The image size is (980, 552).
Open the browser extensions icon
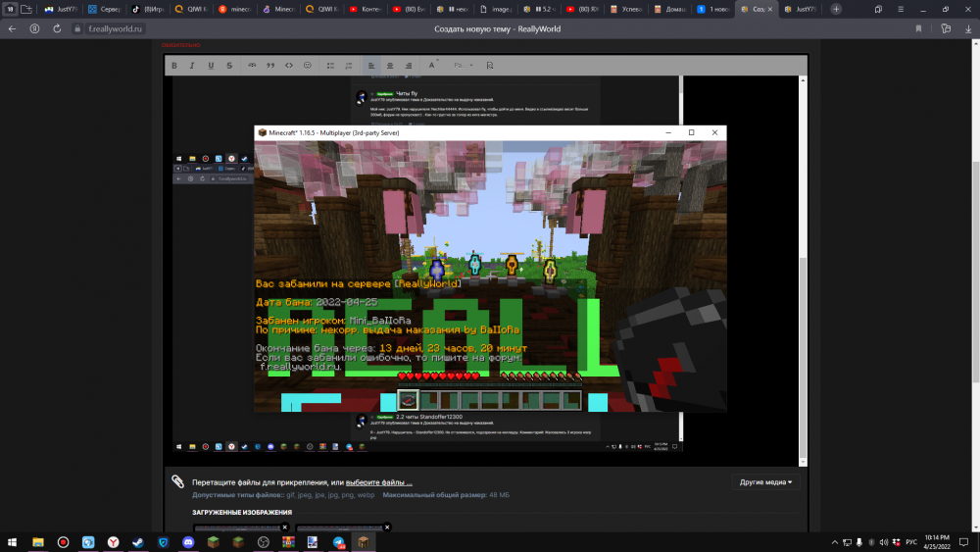946,28
